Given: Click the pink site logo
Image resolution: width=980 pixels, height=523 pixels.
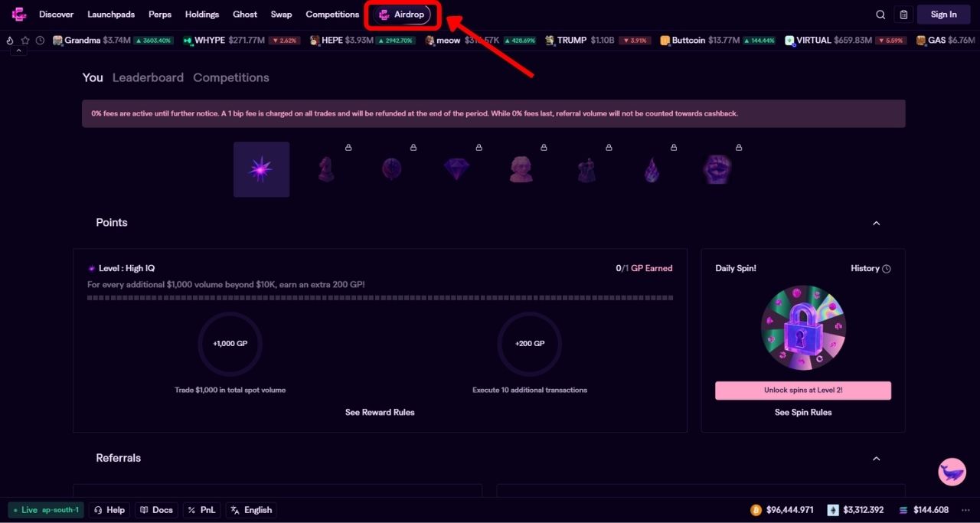Looking at the screenshot, I should point(19,15).
